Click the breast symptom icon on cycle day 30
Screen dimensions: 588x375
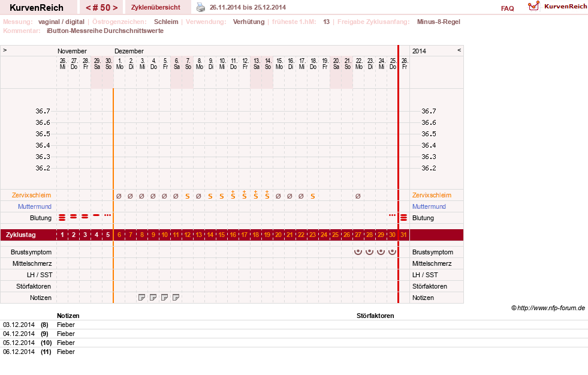click(x=392, y=252)
